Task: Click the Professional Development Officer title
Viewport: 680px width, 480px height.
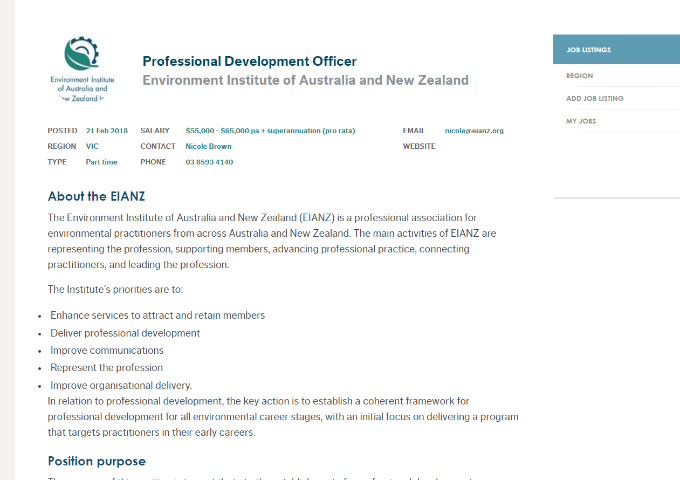Action: (x=249, y=62)
